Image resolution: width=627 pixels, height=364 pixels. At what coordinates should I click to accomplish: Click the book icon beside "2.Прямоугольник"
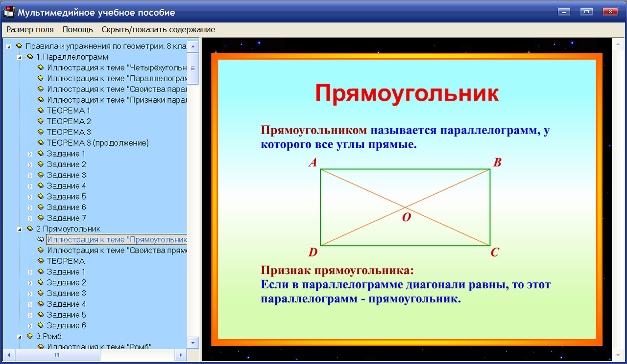[31, 228]
